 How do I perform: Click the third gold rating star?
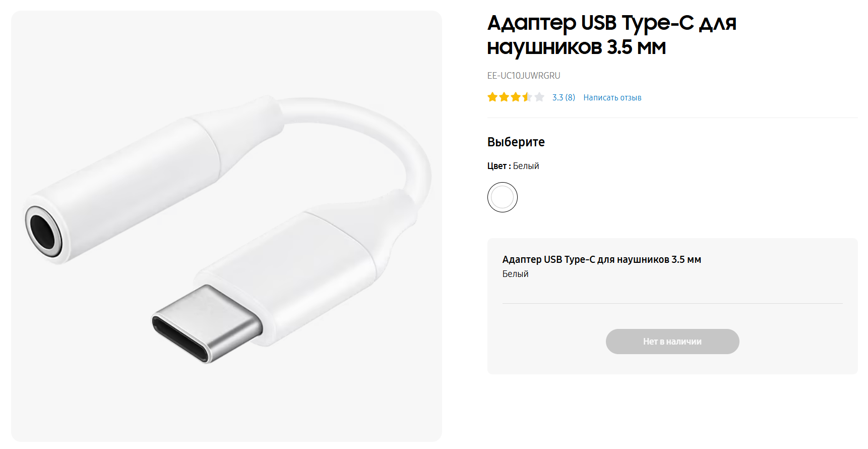[516, 97]
